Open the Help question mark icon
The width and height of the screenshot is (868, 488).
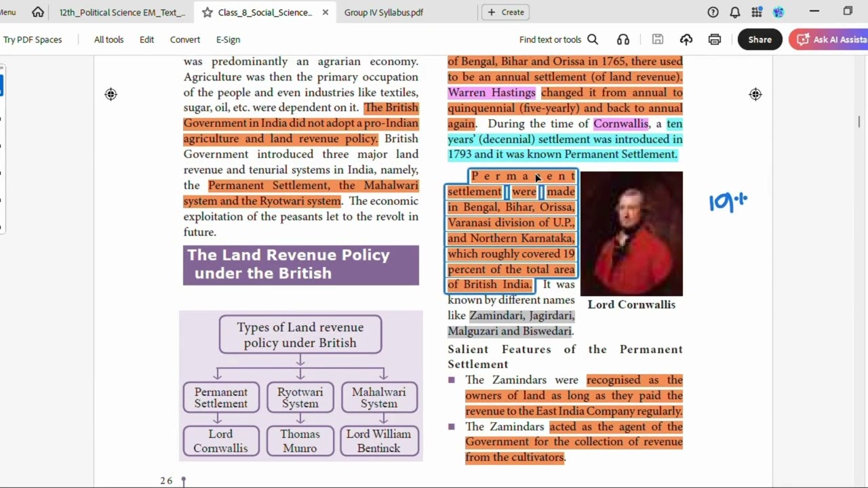point(713,12)
